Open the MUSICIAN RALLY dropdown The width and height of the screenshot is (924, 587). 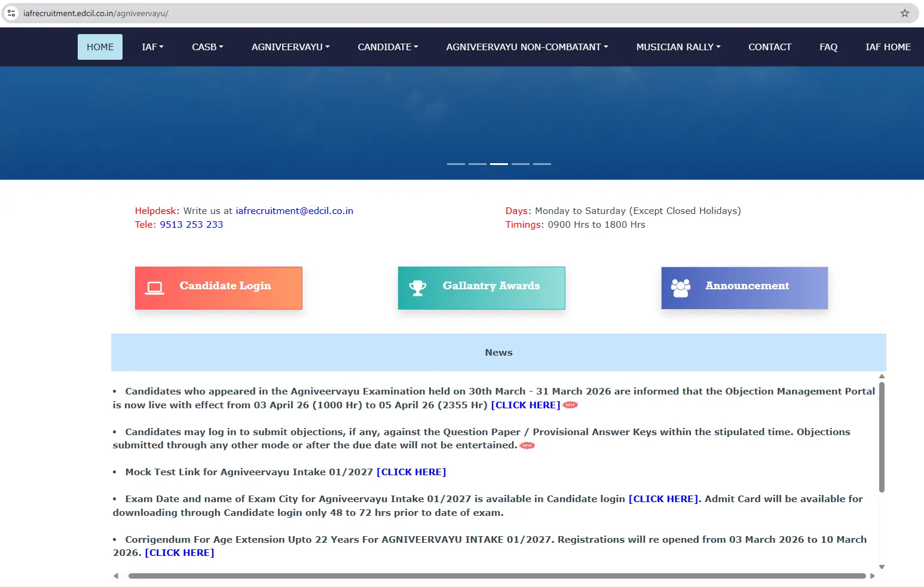click(678, 47)
